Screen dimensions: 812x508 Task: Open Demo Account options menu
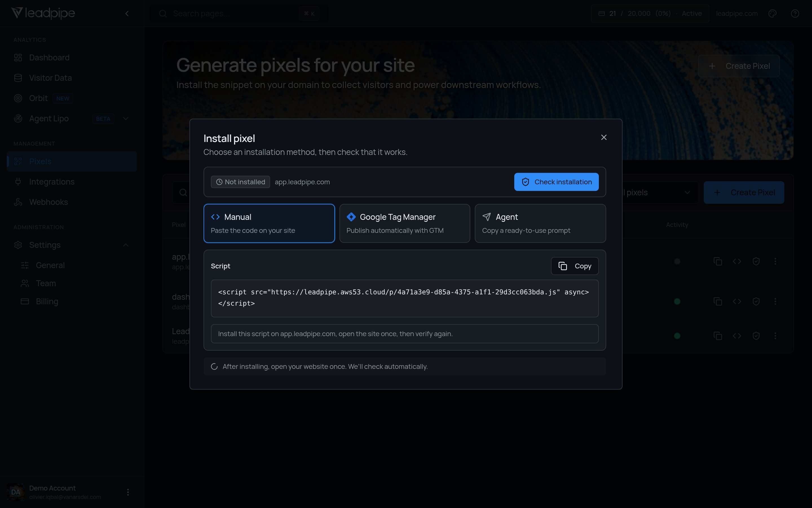pyautogui.click(x=128, y=492)
